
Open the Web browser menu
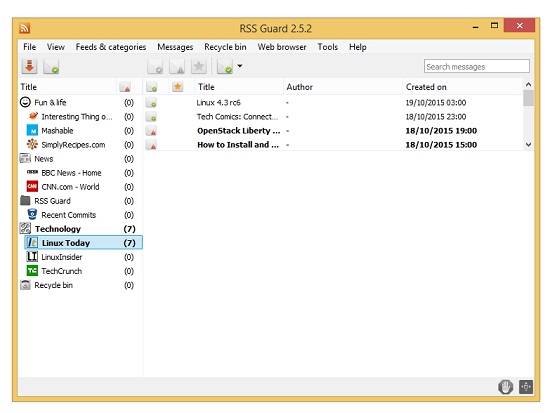click(x=282, y=47)
